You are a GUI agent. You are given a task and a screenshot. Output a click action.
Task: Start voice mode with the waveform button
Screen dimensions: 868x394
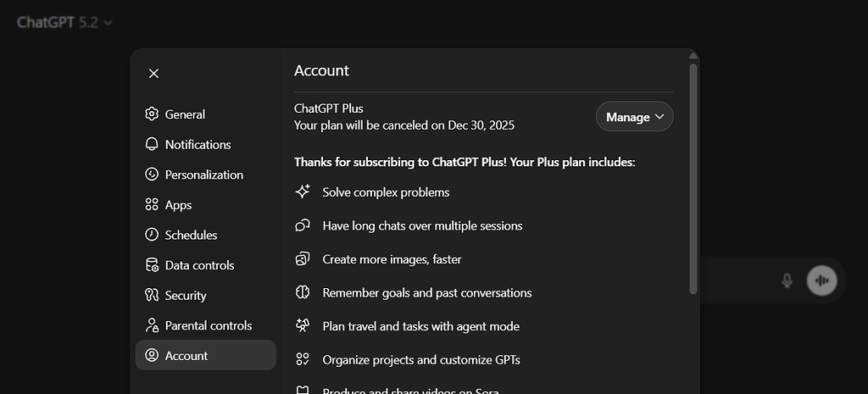822,280
